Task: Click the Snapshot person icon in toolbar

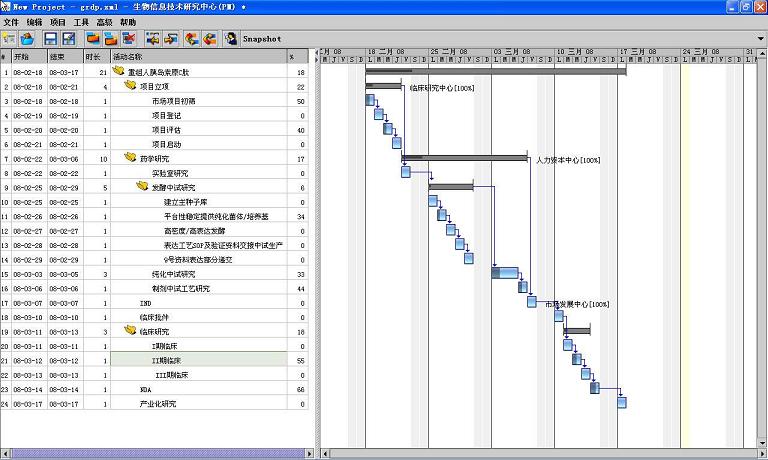Action: (x=231, y=39)
